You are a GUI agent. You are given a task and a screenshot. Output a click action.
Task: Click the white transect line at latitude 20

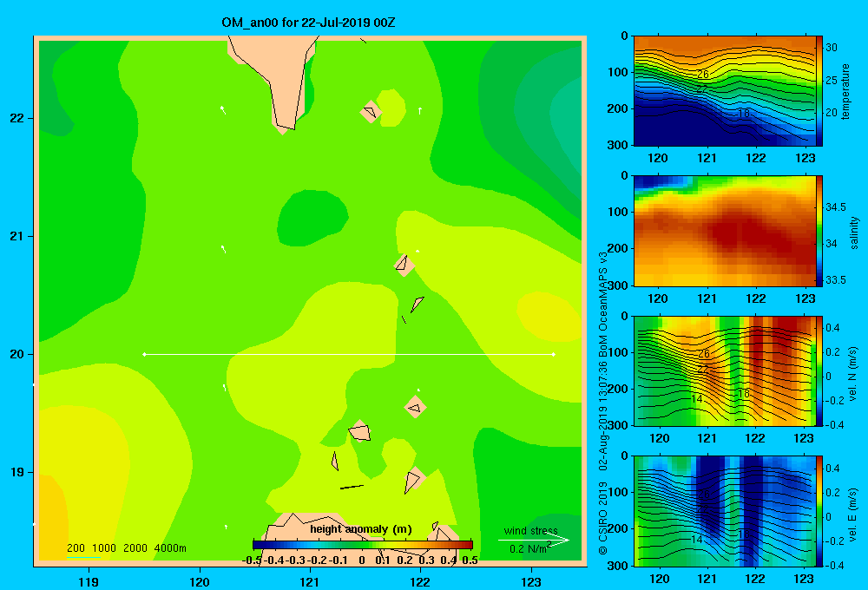349,354
